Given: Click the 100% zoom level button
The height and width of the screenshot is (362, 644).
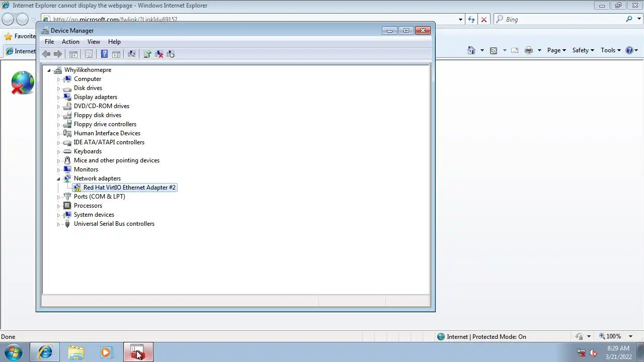Looking at the screenshot, I should [610, 336].
